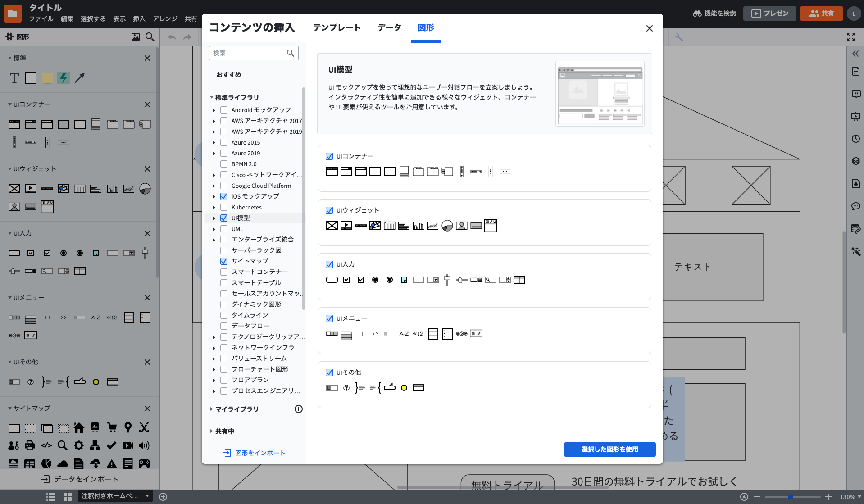864x504 pixels.
Task: Toggle fullscreen expand icon at top right
Action: [x=851, y=37]
